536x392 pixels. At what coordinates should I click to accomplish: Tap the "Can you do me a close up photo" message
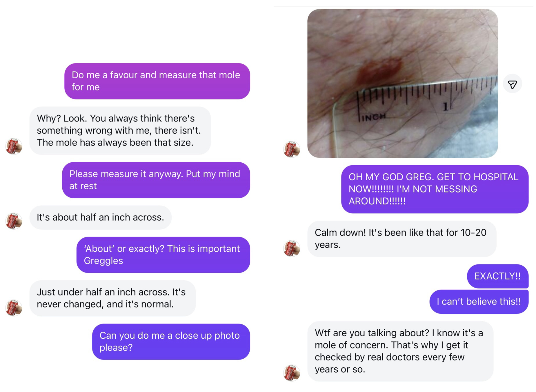pos(171,342)
